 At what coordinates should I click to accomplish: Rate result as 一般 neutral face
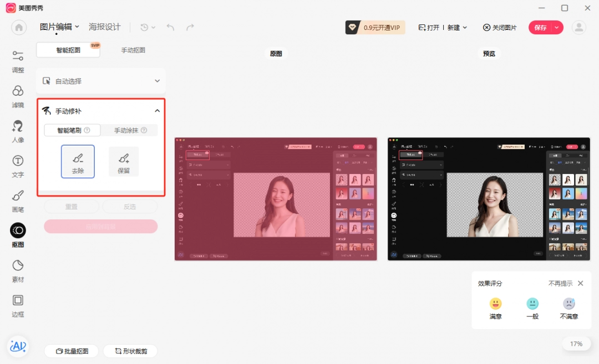pyautogui.click(x=532, y=308)
